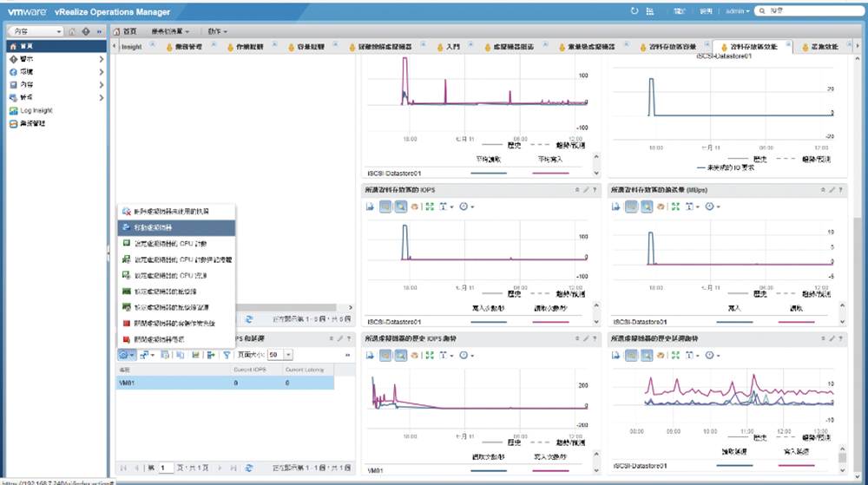868x485 pixels.
Task: Toggle the first zoom magnifier in the datastore IOPS widget
Action: coord(385,206)
